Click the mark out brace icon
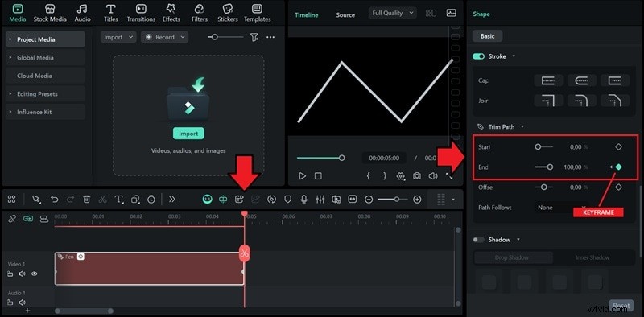Screen dimensions: 644x317 (x=385, y=176)
